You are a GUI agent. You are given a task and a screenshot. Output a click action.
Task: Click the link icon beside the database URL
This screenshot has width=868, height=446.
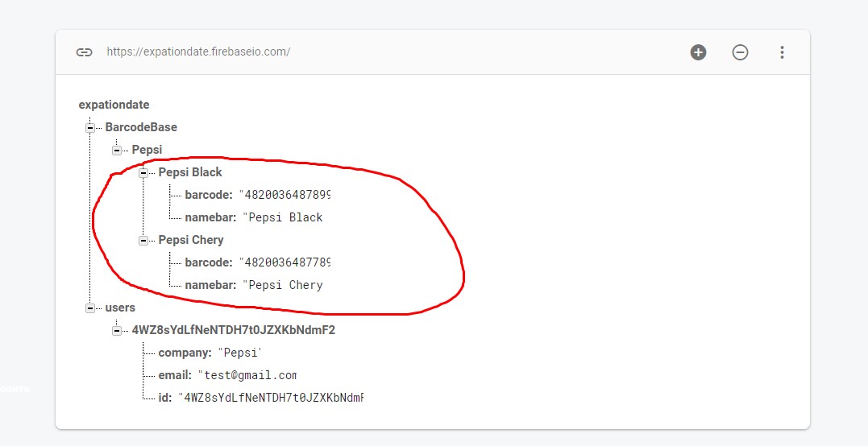point(84,52)
